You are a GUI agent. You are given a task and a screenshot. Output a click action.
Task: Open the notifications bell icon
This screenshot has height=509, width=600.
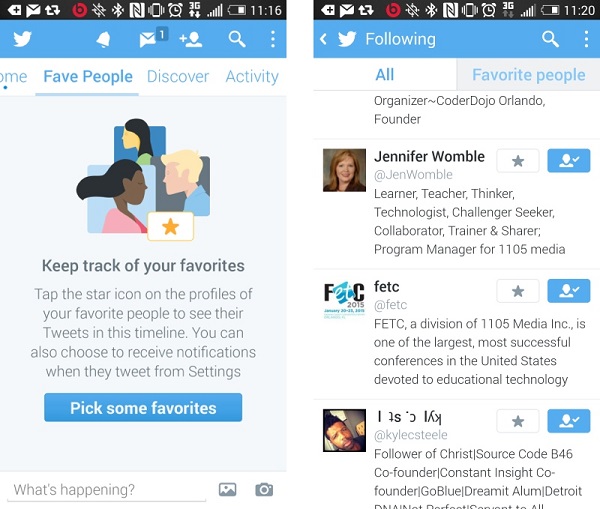tap(103, 39)
